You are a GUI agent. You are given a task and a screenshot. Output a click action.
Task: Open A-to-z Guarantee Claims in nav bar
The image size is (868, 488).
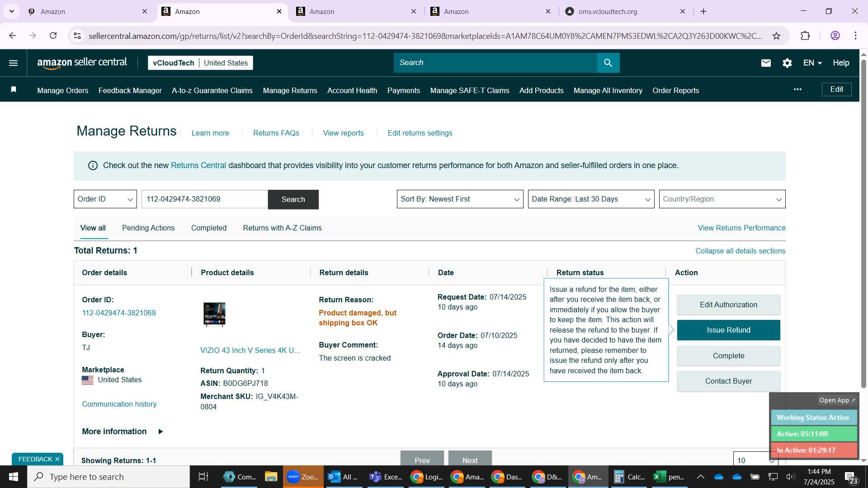[x=212, y=90]
